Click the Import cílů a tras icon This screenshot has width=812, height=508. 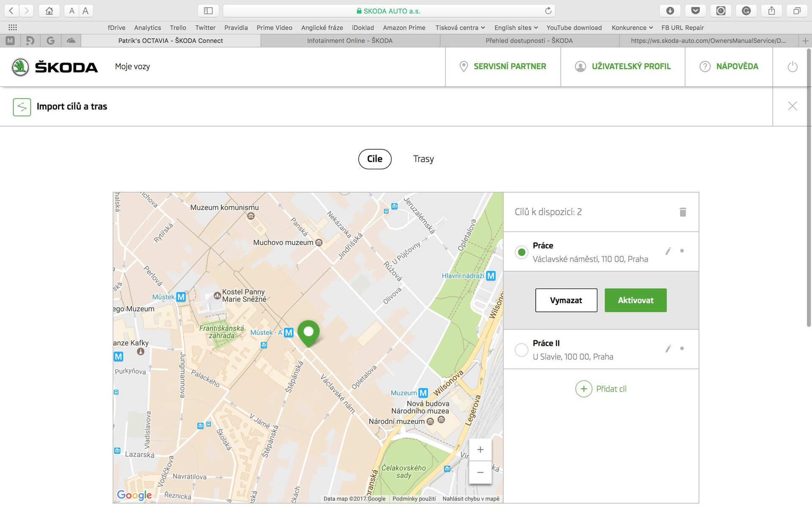click(x=22, y=107)
